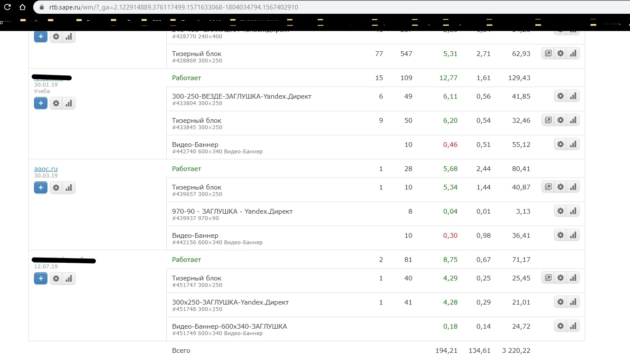Viewport: 630px width, 364px height.
Task: Open the aaoc.ru site link
Action: (46, 169)
